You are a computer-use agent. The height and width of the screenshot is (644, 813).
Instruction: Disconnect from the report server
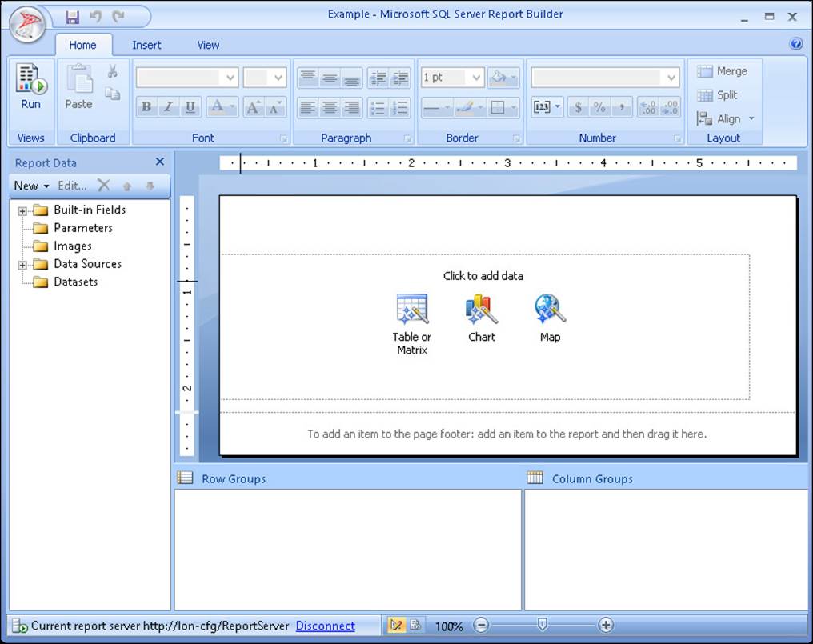[x=326, y=626]
